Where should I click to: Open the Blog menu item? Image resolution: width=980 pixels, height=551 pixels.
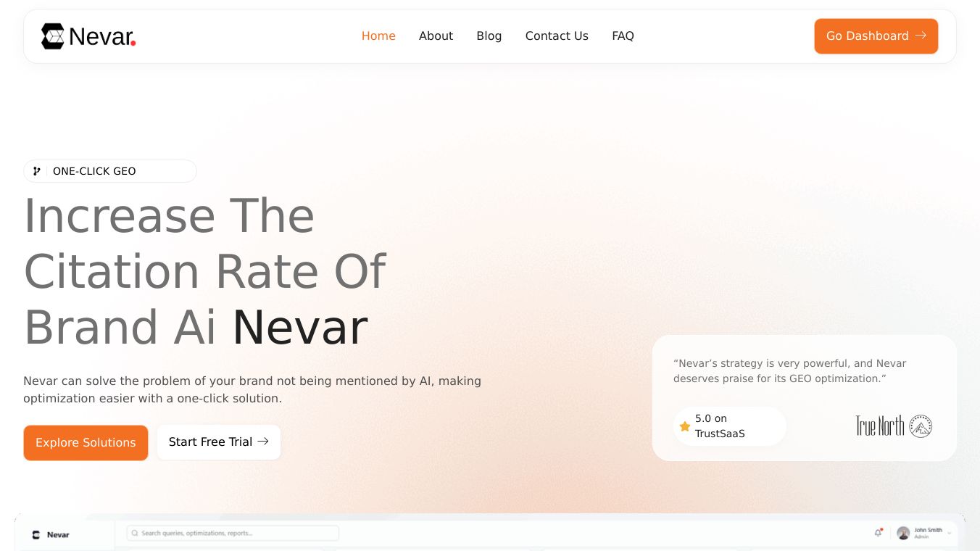click(489, 36)
